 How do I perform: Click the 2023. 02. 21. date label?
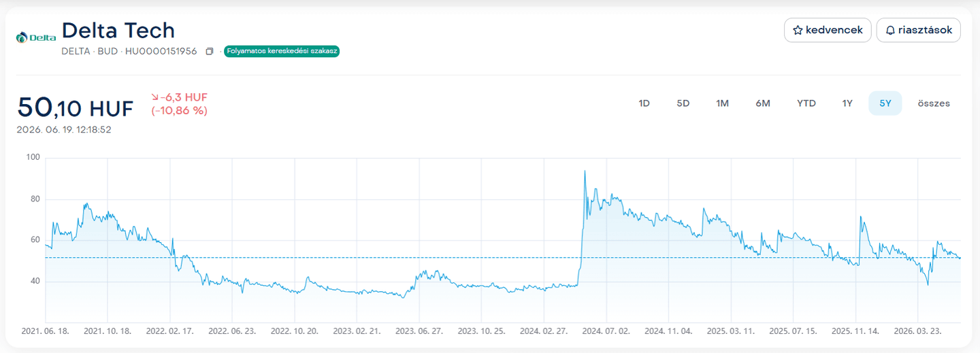coord(357,331)
